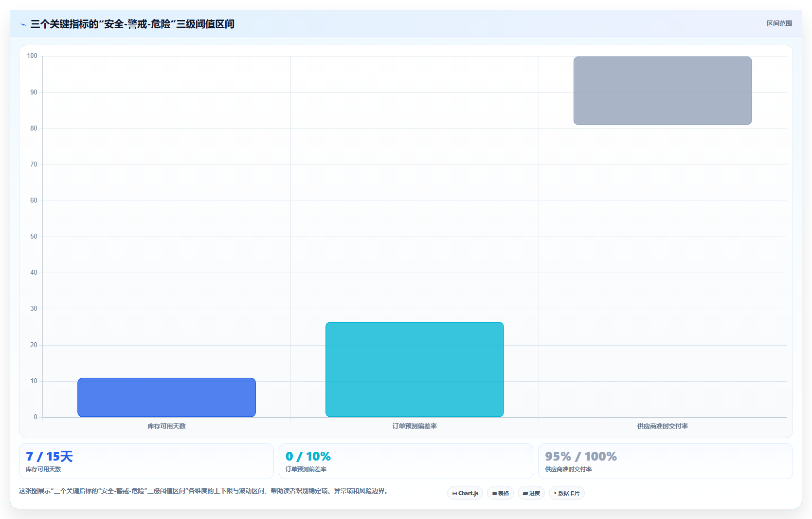This screenshot has width=812, height=519.
Task: Click the chart description sentence
Action: [204, 491]
